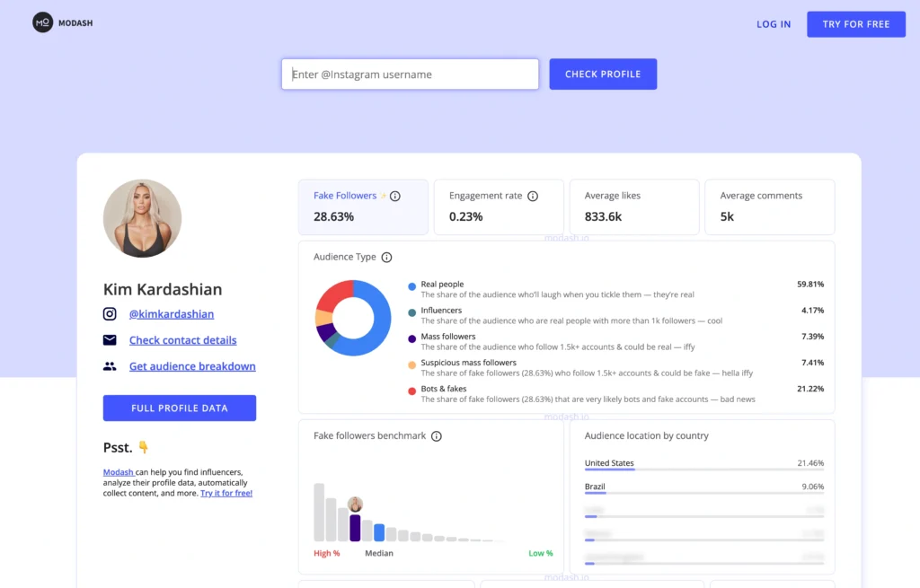Click the envelope icon for contact details
Image resolution: width=920 pixels, height=588 pixels.
click(110, 339)
